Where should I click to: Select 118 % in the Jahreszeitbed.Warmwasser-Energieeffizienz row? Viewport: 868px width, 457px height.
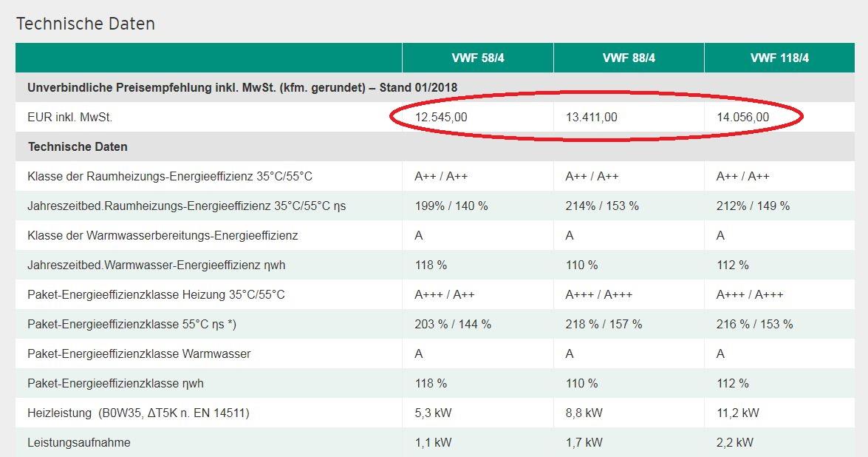click(431, 265)
